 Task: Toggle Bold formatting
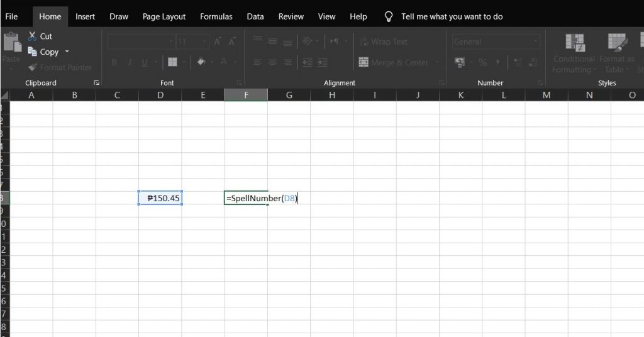click(x=114, y=62)
